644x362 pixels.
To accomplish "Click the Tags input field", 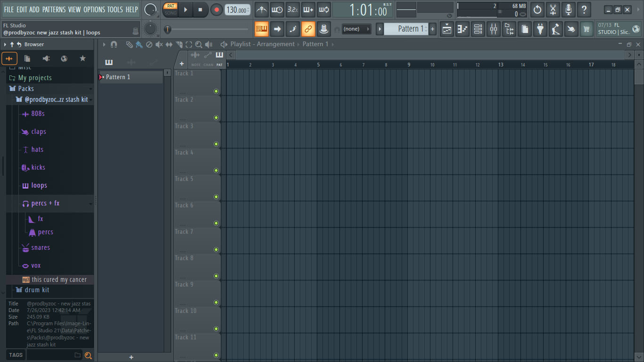I will click(55, 355).
